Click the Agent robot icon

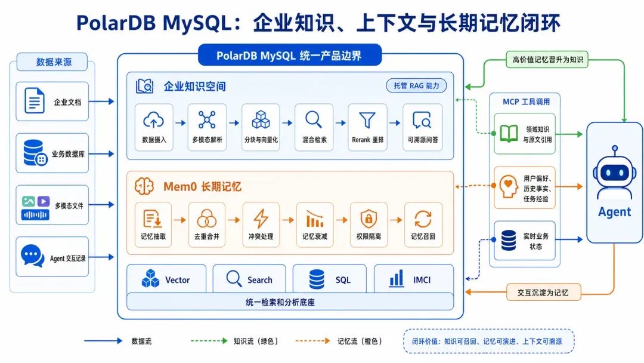614,173
